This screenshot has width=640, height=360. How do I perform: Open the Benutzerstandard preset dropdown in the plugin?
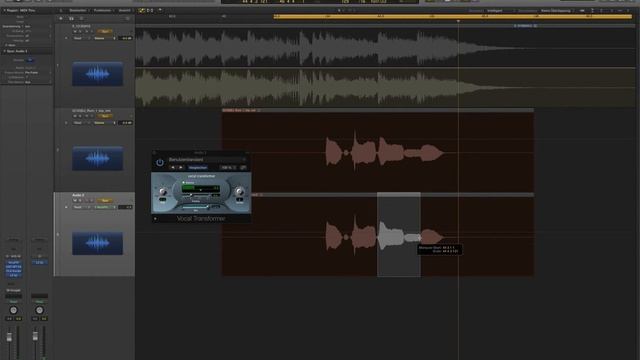[x=206, y=160]
